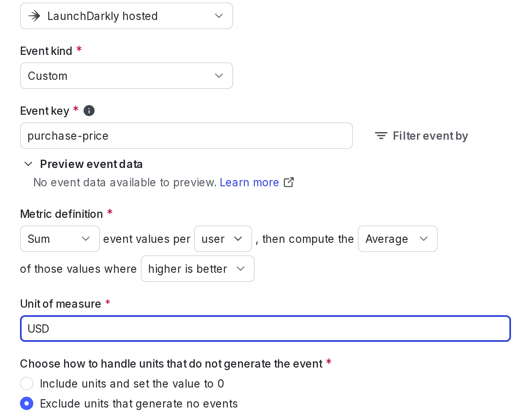Click the chevron icon in Custom event kind field
Image resolution: width=531 pixels, height=420 pixels.
[219, 76]
